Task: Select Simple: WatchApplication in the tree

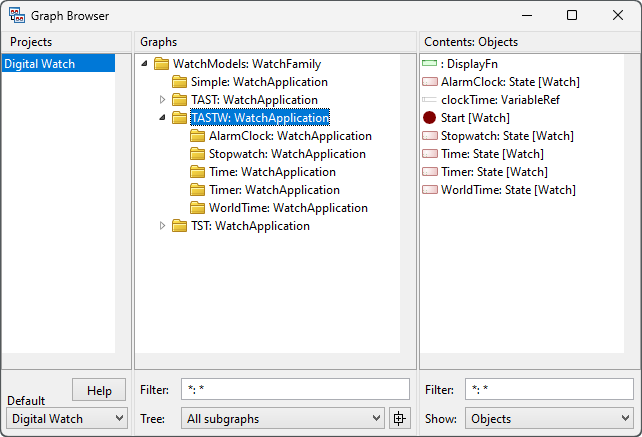Action: tap(258, 82)
